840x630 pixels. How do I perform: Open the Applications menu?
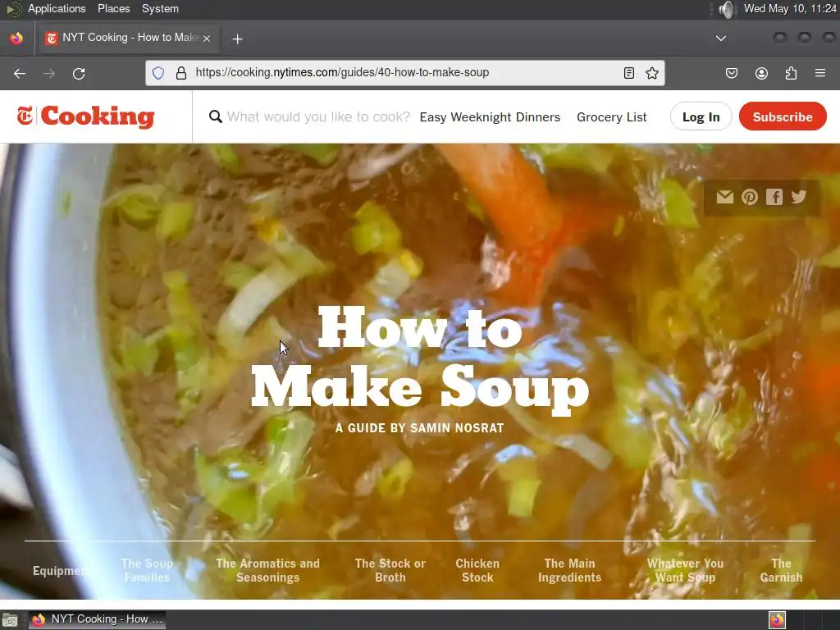pyautogui.click(x=57, y=8)
